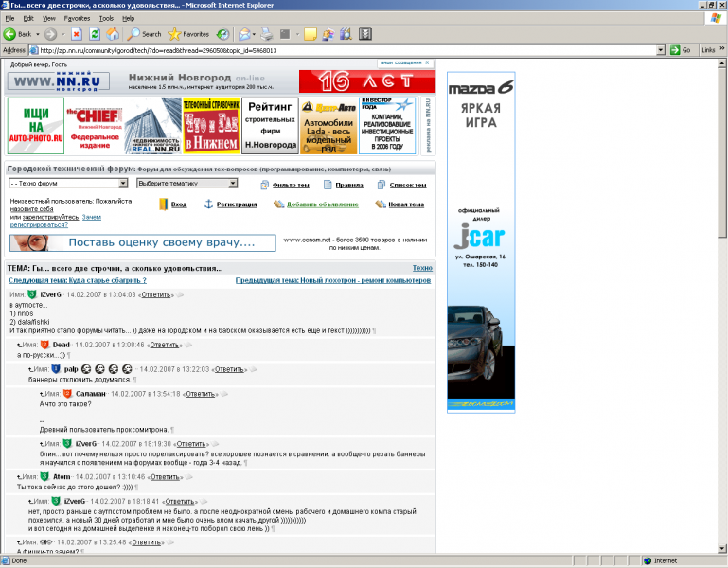
Task: Go to the Home page icon
Action: (x=113, y=34)
